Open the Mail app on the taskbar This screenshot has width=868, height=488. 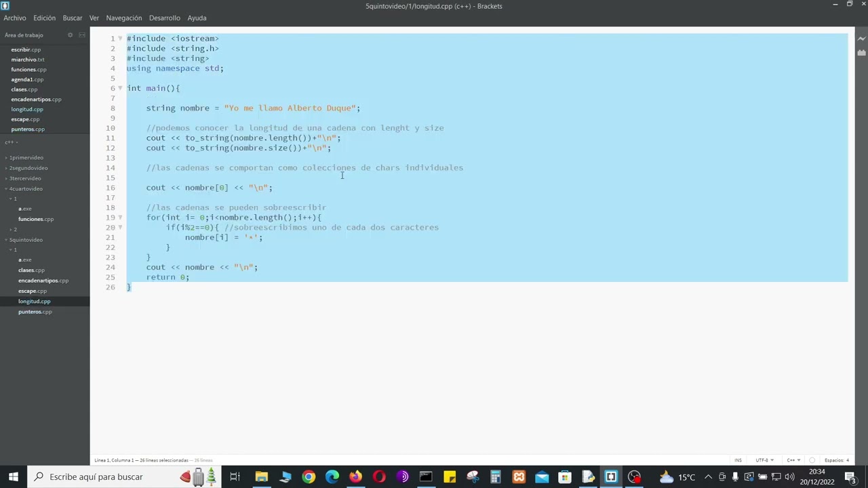coord(542,476)
